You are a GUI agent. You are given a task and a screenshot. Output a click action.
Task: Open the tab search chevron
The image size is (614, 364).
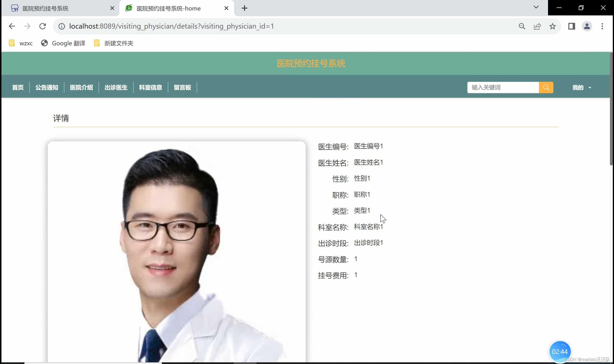(x=536, y=7)
